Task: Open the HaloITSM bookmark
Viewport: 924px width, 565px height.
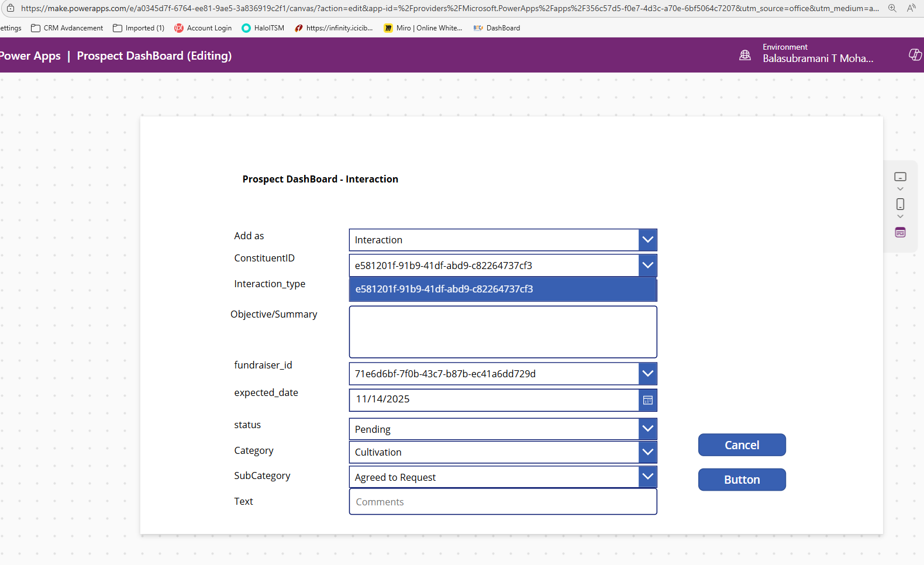Action: pos(263,28)
